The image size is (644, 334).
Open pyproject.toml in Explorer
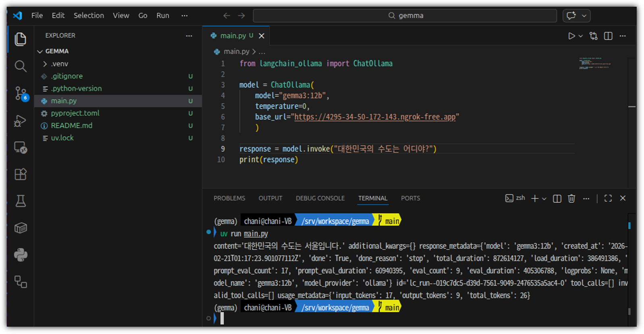tap(118, 113)
